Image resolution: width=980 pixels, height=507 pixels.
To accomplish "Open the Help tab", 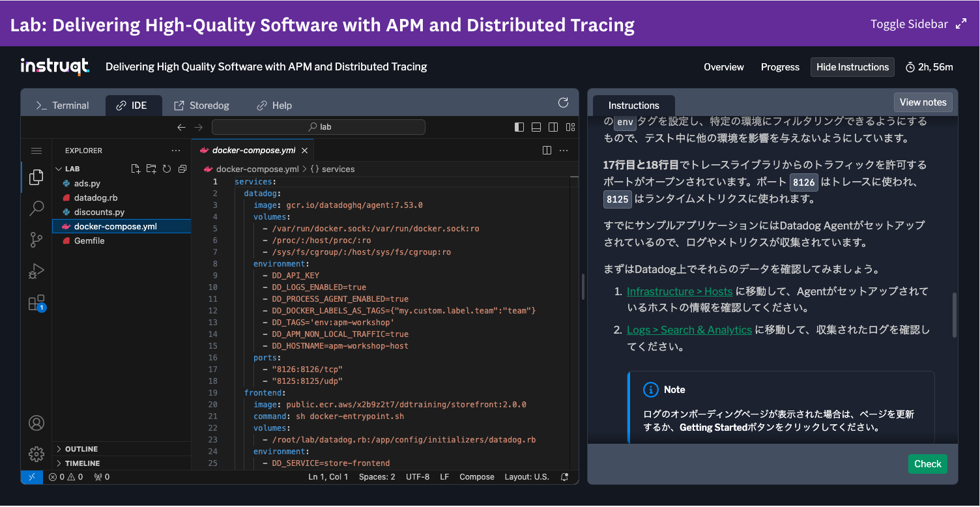I will pos(274,106).
